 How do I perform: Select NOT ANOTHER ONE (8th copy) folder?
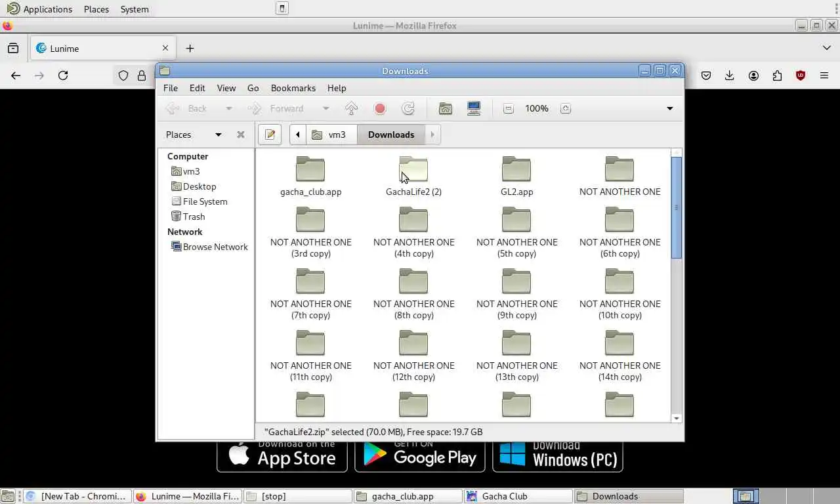(413, 294)
